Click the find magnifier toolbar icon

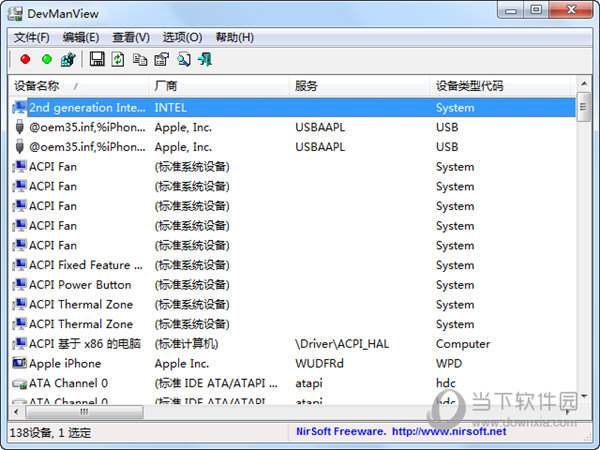point(184,59)
